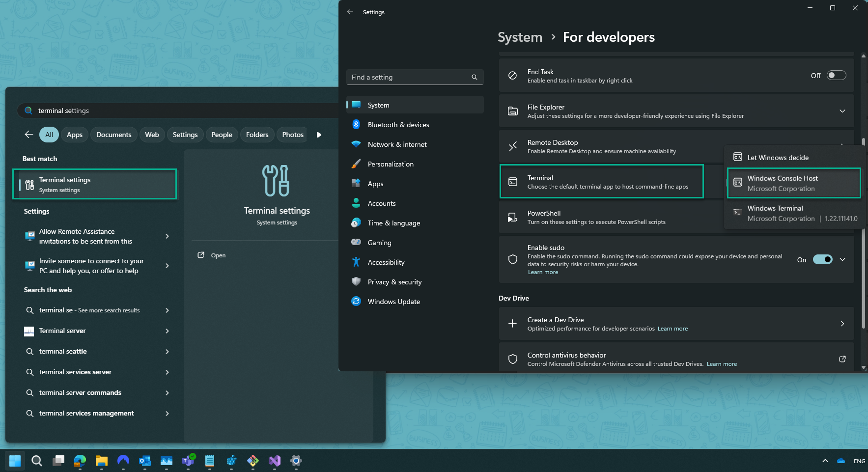Open external link icon for Control antivirus behavior
868x472 pixels.
pyautogui.click(x=842, y=359)
